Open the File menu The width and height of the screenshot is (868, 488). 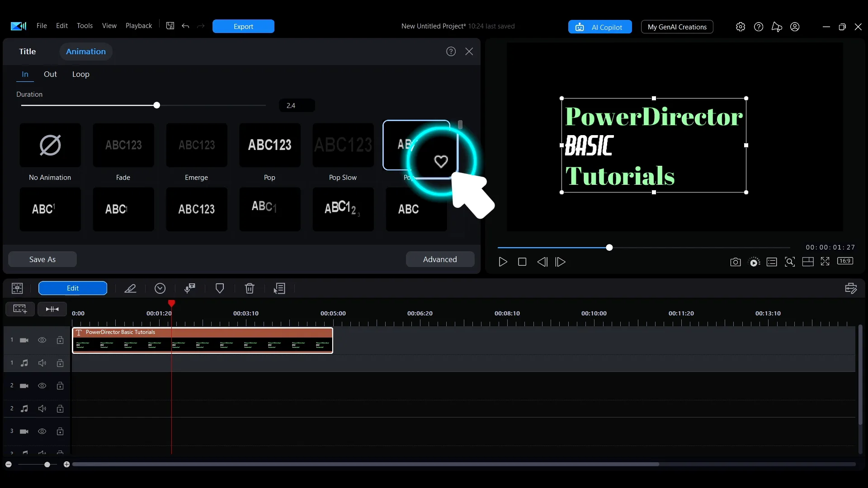click(42, 26)
